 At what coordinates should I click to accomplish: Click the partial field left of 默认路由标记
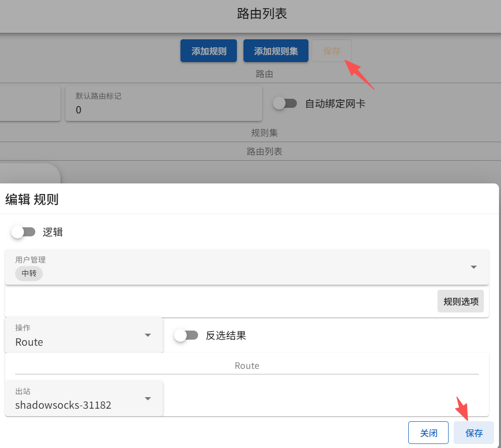coord(30,103)
